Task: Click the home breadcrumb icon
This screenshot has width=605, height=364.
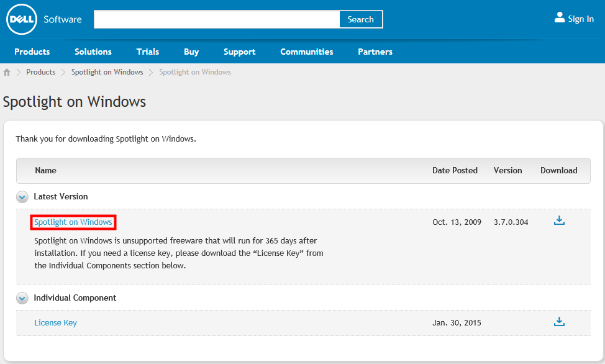Action: 7,73
